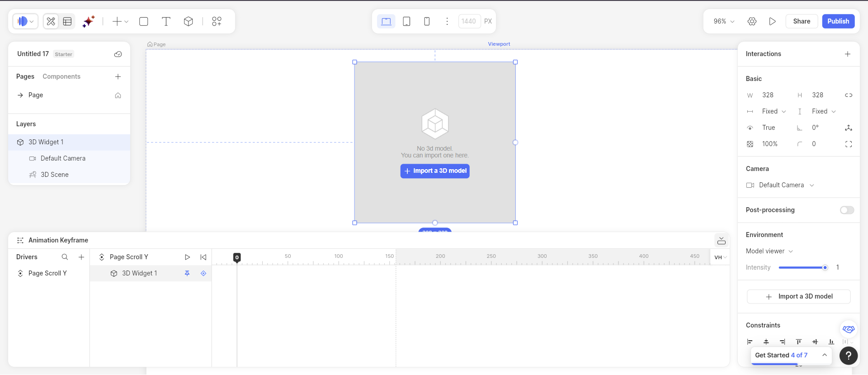Jump to timeline start
Viewport: 868px width, 375px height.
click(203, 257)
